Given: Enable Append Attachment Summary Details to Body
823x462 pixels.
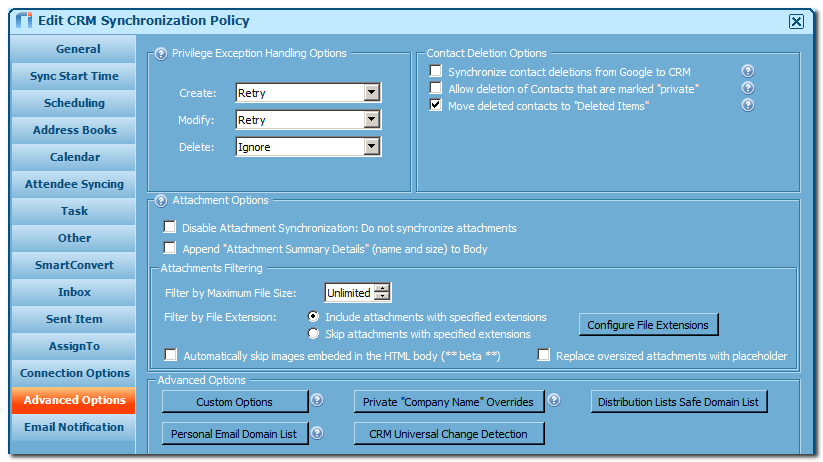Looking at the screenshot, I should click(x=170, y=248).
